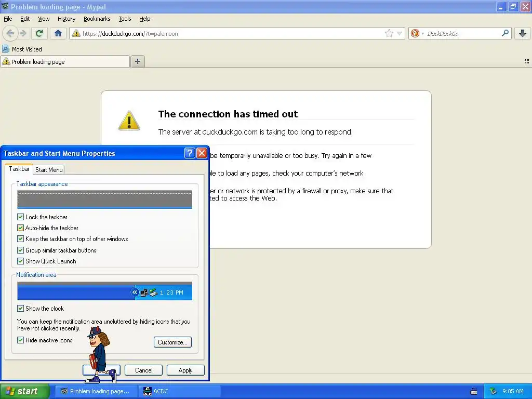Open the Downloads arrow button
This screenshot has height=399, width=532.
(x=523, y=33)
